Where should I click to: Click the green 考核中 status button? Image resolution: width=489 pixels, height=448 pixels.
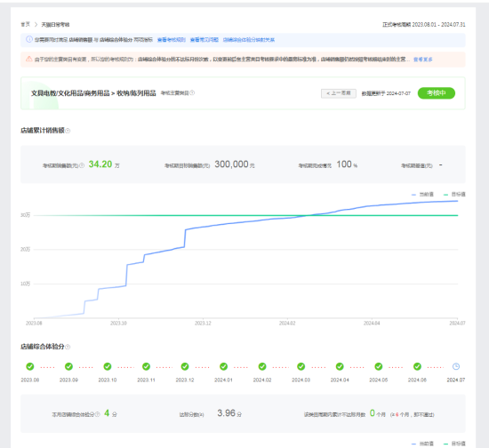pos(437,93)
